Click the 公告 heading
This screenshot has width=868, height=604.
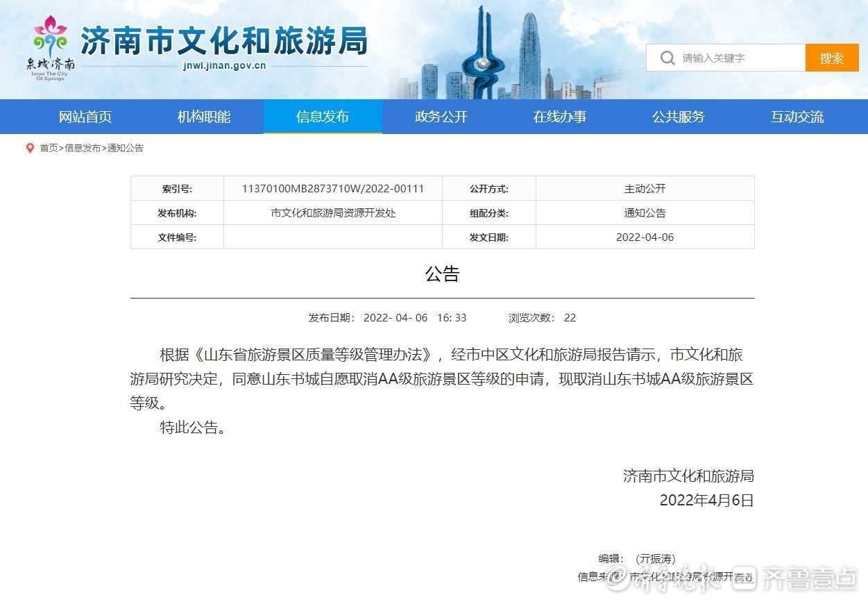point(443,274)
